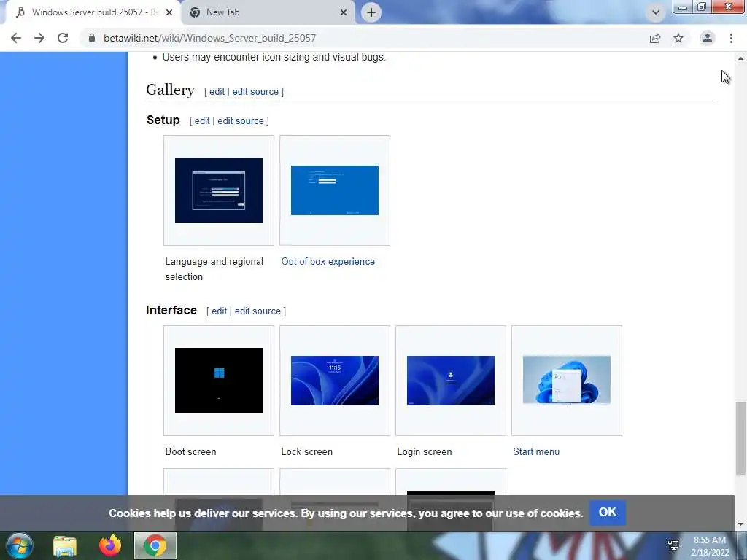The image size is (747, 560).
Task: Expand the tab search dropdown arrow
Action: pos(656,12)
